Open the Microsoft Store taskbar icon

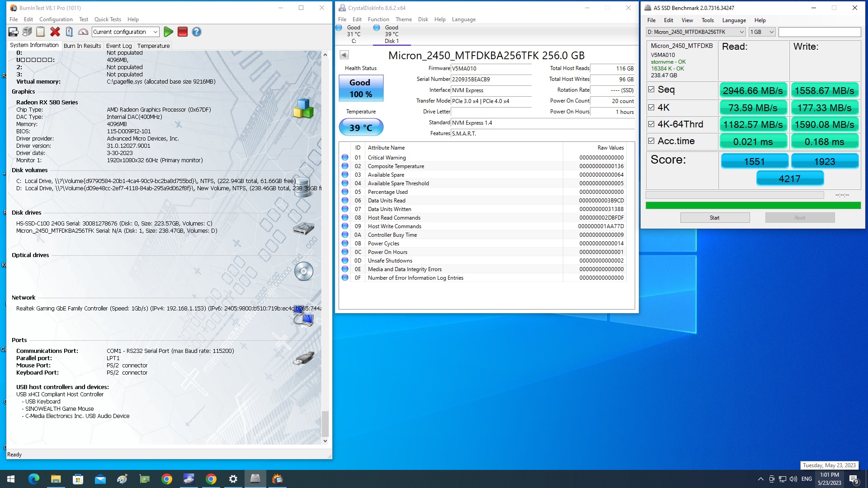pos(78,479)
